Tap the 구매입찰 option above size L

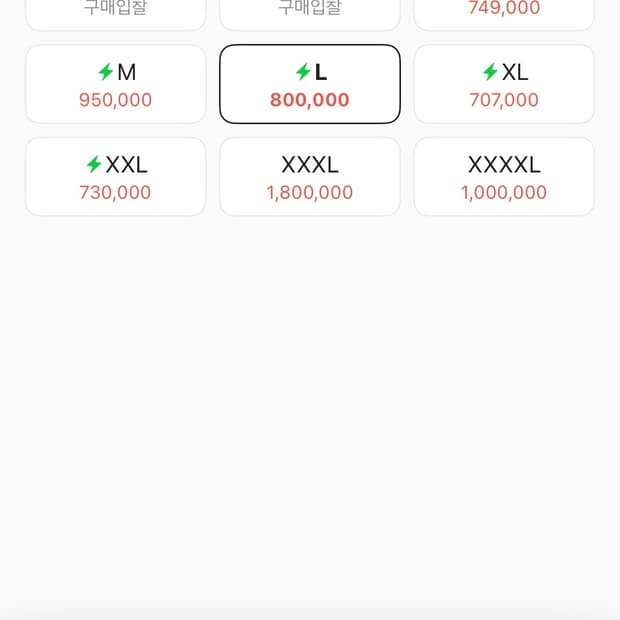click(x=310, y=10)
